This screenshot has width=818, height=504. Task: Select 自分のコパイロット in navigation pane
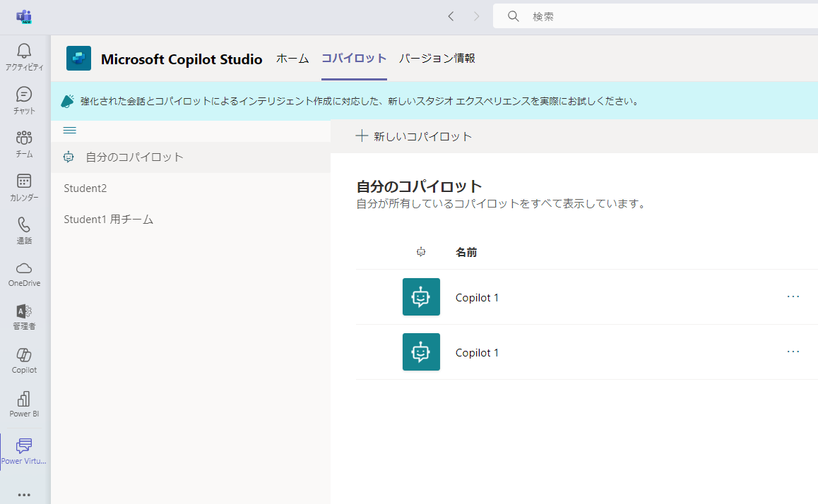(x=191, y=157)
